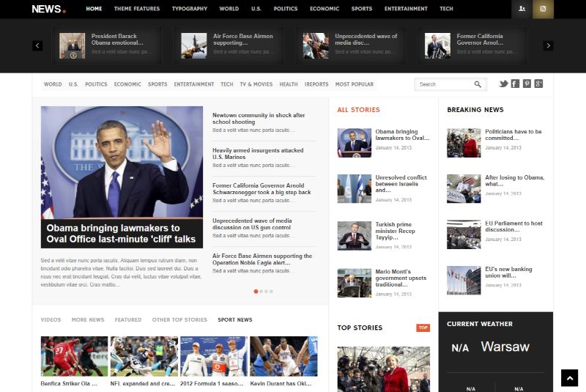Open Newtown community in shock headline
The height and width of the screenshot is (392, 586).
tap(259, 119)
